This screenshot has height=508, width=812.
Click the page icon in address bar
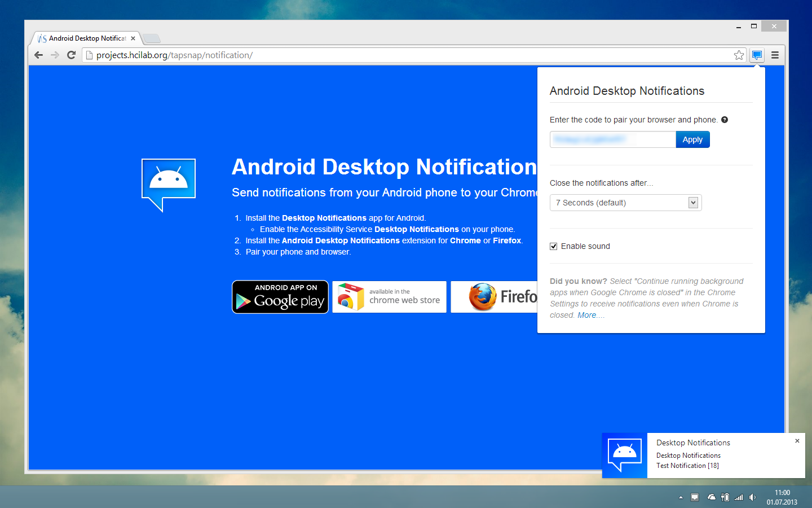pos(89,55)
